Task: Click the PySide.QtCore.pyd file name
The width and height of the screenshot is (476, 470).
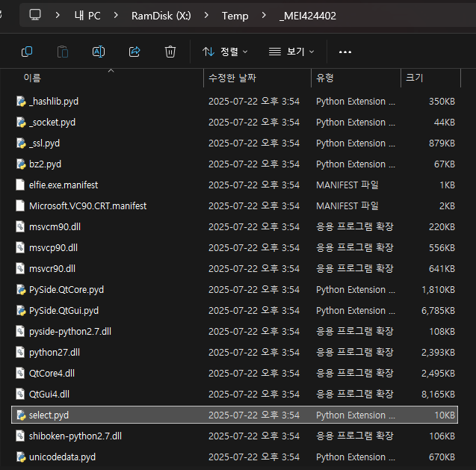Action: click(67, 290)
